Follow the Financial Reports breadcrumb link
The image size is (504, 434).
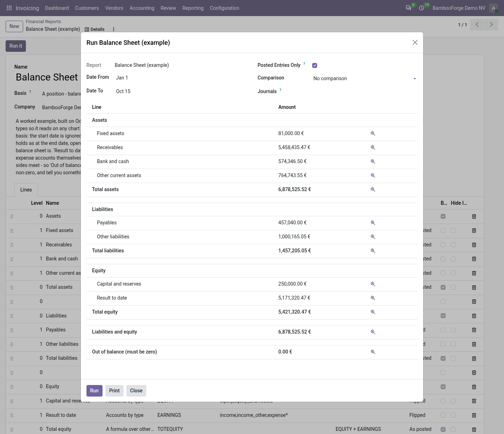point(43,22)
